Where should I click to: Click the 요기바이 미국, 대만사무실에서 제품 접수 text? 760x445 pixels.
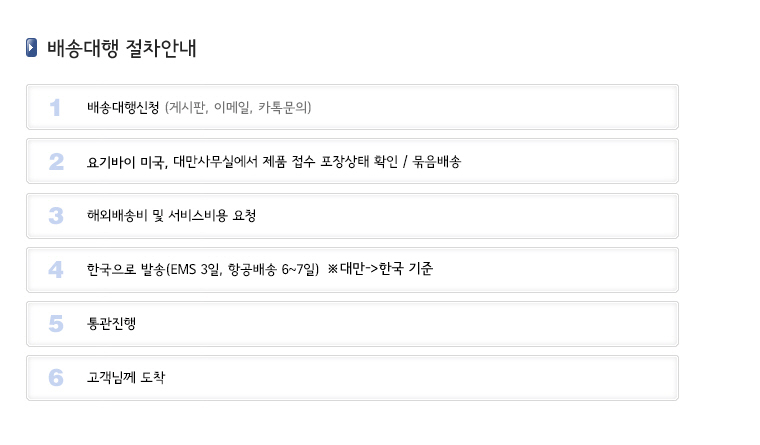pyautogui.click(x=201, y=161)
